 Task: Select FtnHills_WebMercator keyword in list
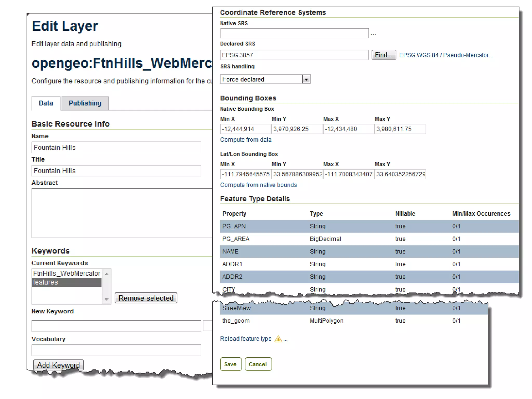click(x=66, y=273)
